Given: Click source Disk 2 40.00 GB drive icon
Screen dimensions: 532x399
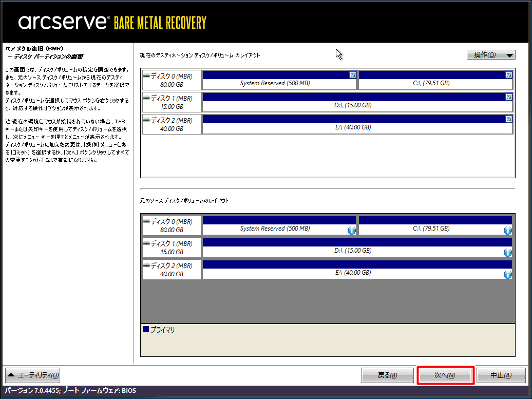Looking at the screenshot, I should tap(146, 265).
